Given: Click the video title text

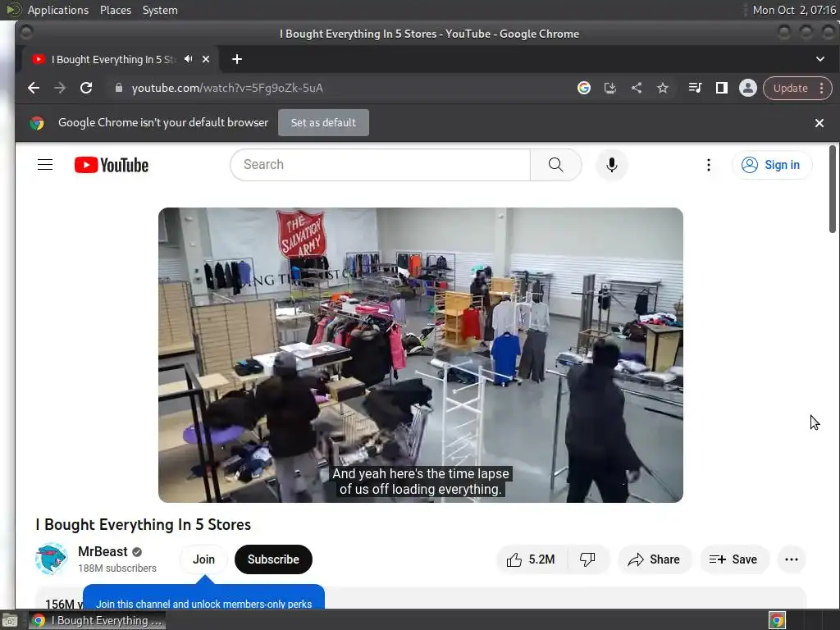Looking at the screenshot, I should 143,524.
